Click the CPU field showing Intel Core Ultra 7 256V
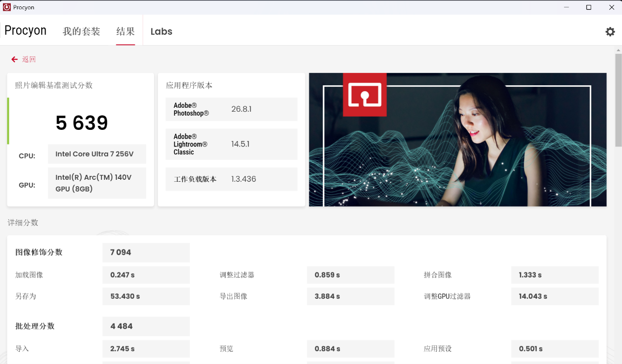The width and height of the screenshot is (622, 364). click(x=97, y=154)
